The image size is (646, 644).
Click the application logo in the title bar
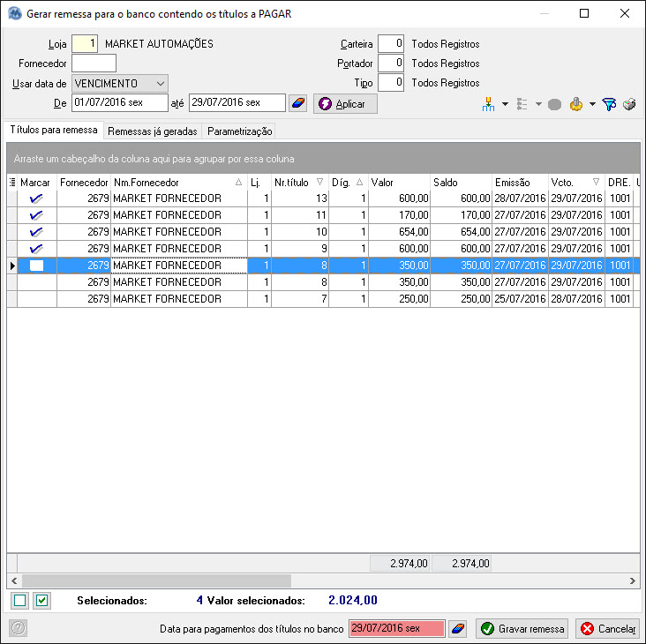pyautogui.click(x=15, y=13)
